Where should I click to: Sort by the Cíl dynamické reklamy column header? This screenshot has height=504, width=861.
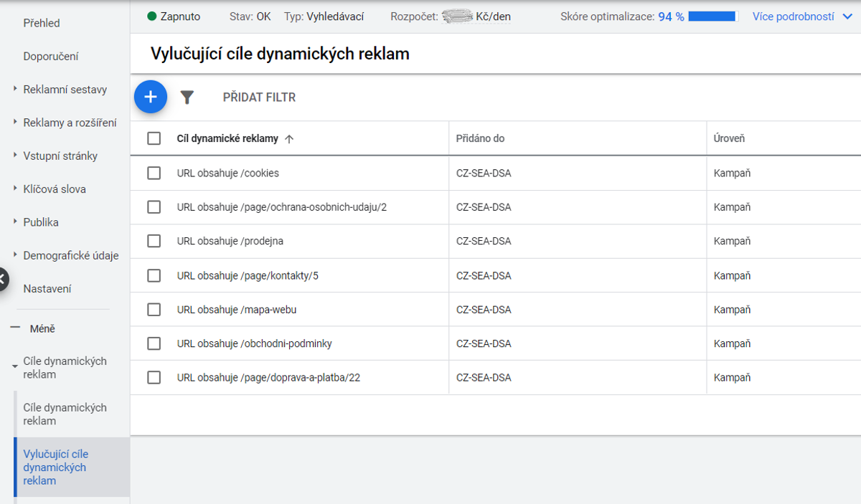coord(227,139)
